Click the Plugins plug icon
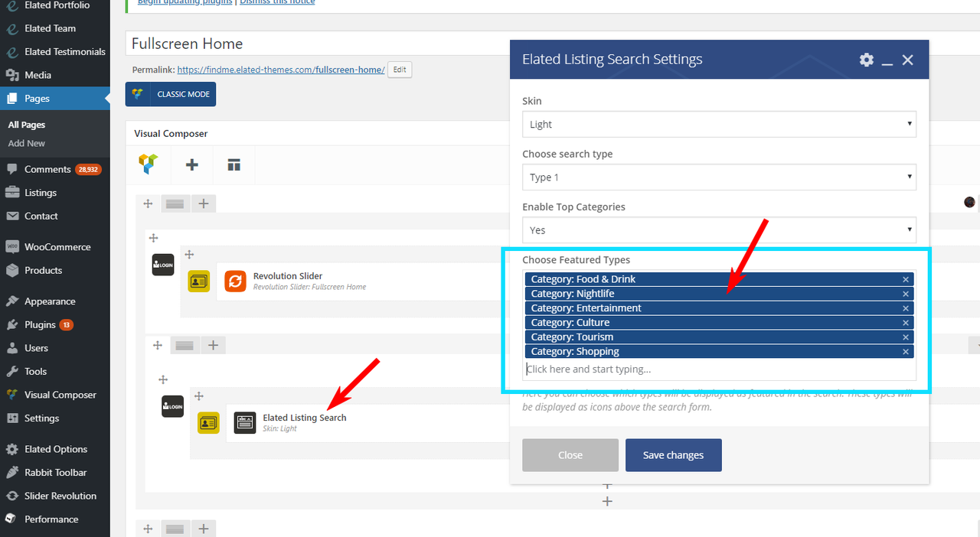The height and width of the screenshot is (537, 980). click(11, 324)
